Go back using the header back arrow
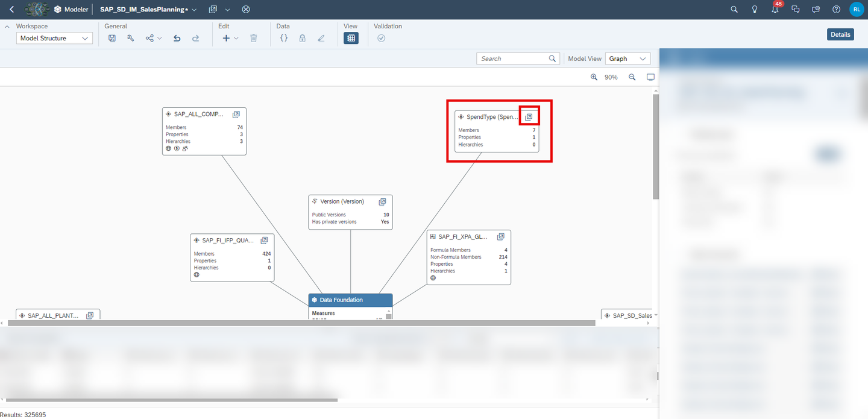 pos(11,10)
